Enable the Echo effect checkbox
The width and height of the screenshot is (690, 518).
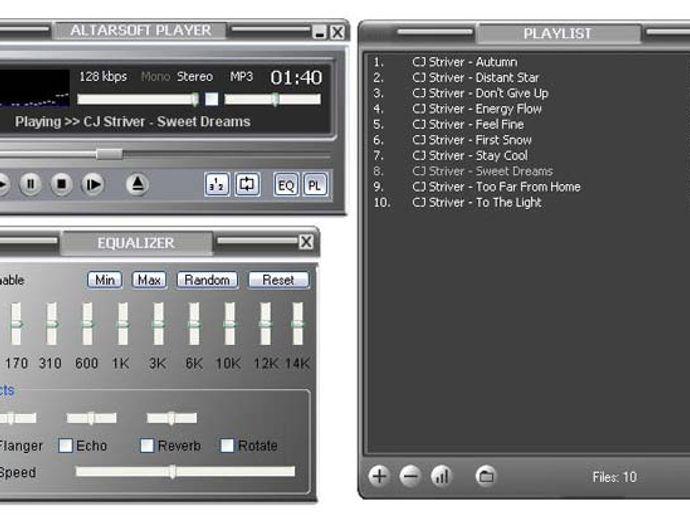pos(66,445)
